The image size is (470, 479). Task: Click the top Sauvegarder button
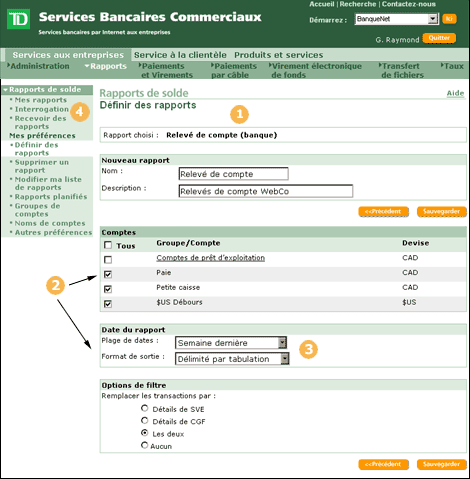[441, 212]
